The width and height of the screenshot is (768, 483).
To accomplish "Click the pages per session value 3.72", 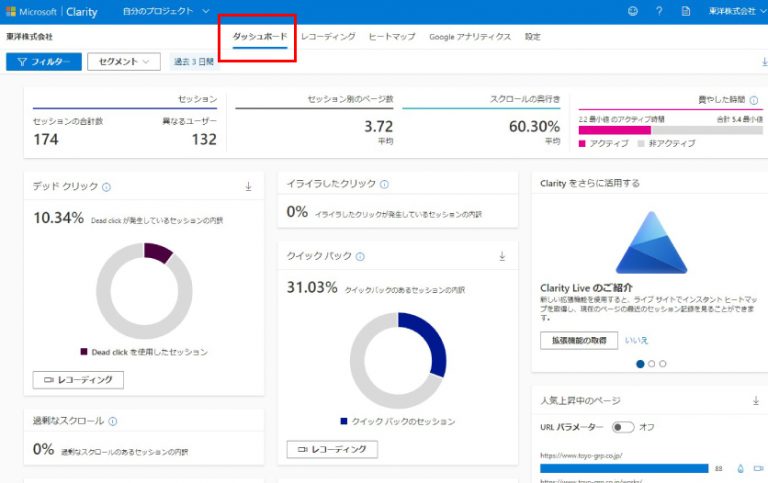I will click(x=379, y=127).
